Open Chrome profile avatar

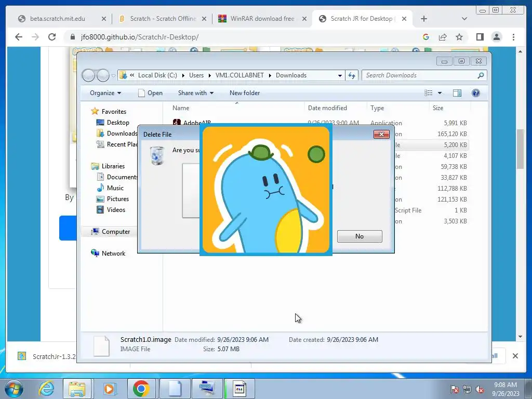[496, 37]
